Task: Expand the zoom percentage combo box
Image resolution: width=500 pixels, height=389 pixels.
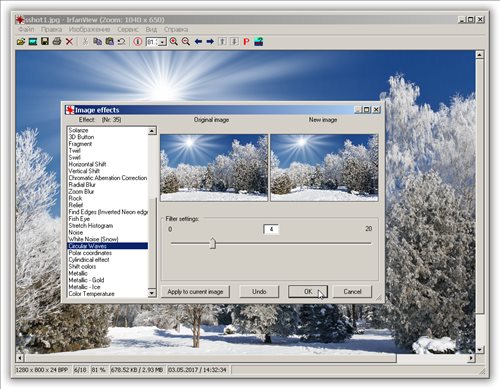Action: pyautogui.click(x=162, y=42)
